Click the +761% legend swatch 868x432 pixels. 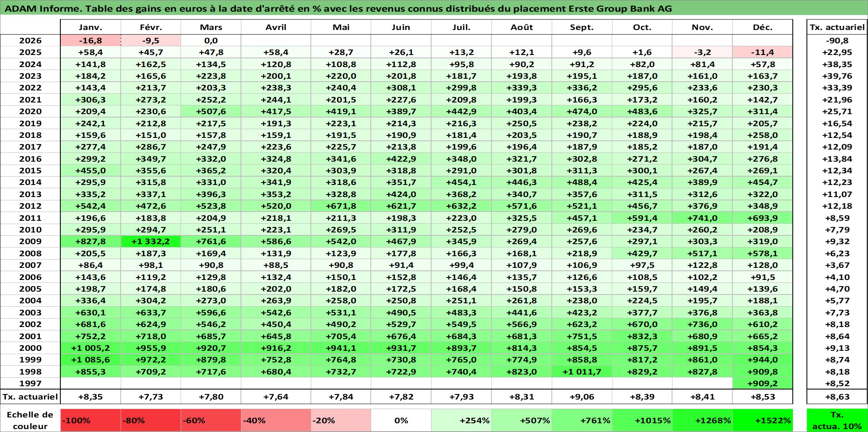582,420
